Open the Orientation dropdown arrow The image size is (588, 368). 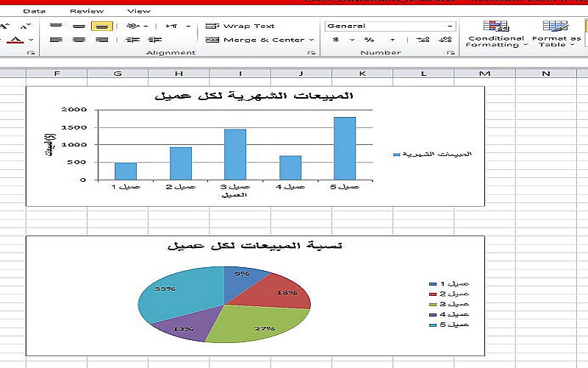coord(146,26)
